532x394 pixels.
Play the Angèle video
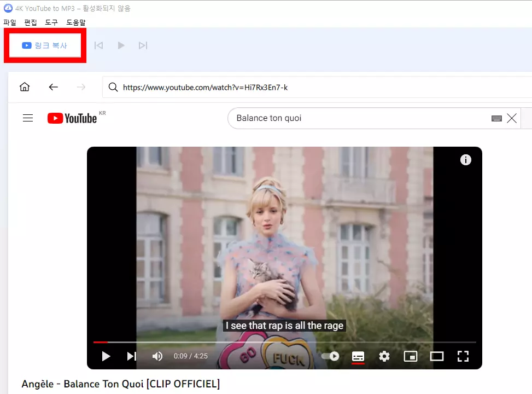tap(106, 356)
